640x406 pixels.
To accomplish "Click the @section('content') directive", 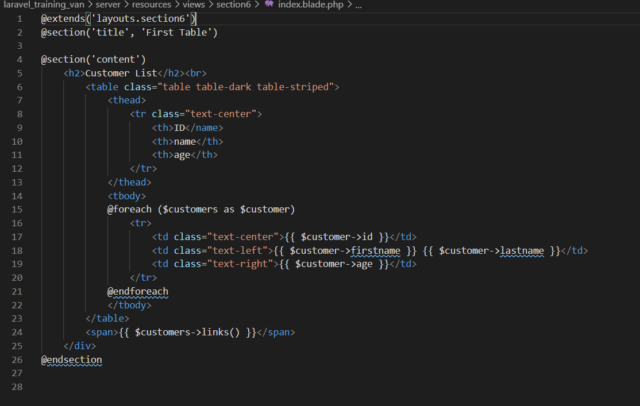I will click(x=93, y=60).
